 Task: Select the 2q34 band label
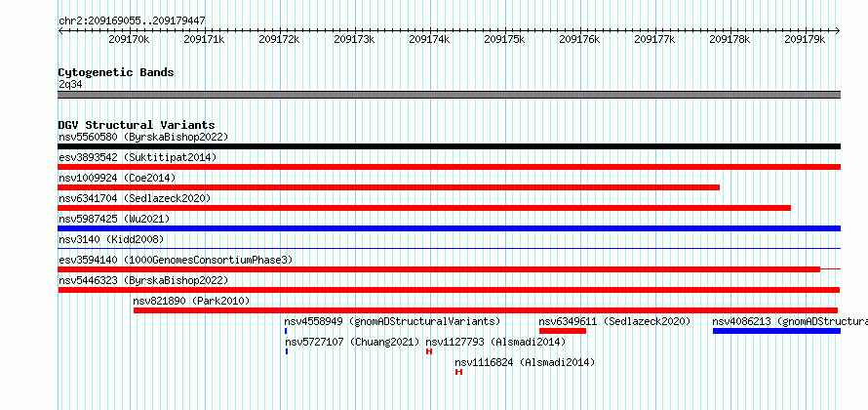tap(70, 84)
